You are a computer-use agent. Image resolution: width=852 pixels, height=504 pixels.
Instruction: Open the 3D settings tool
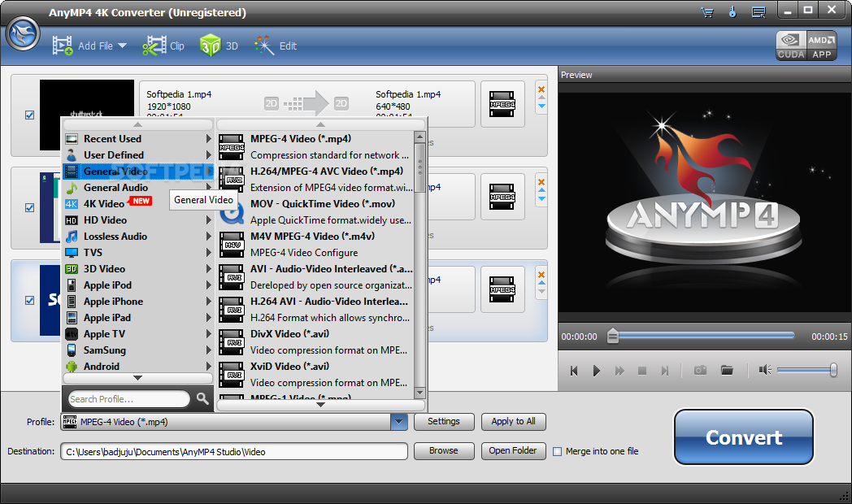pos(219,46)
